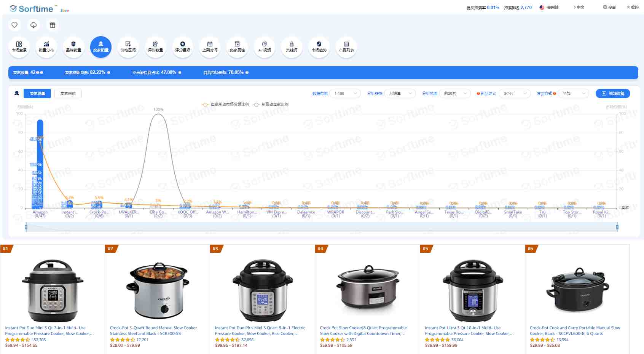Click the chart zoom slider track

(322, 227)
